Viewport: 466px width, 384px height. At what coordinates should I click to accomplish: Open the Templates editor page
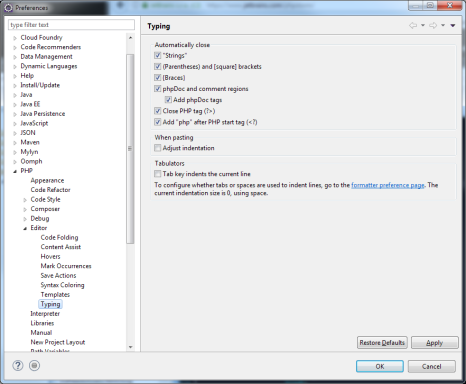click(x=55, y=294)
